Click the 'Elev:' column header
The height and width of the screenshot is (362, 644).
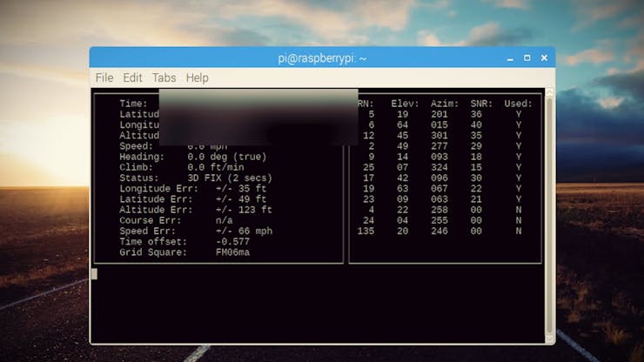coord(405,104)
